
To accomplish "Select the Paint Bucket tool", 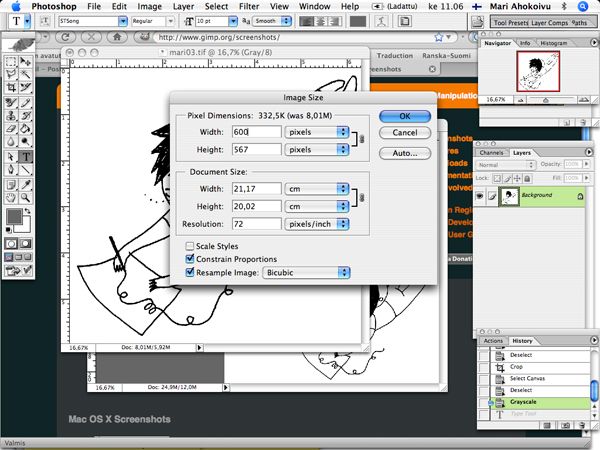I will (x=25, y=129).
